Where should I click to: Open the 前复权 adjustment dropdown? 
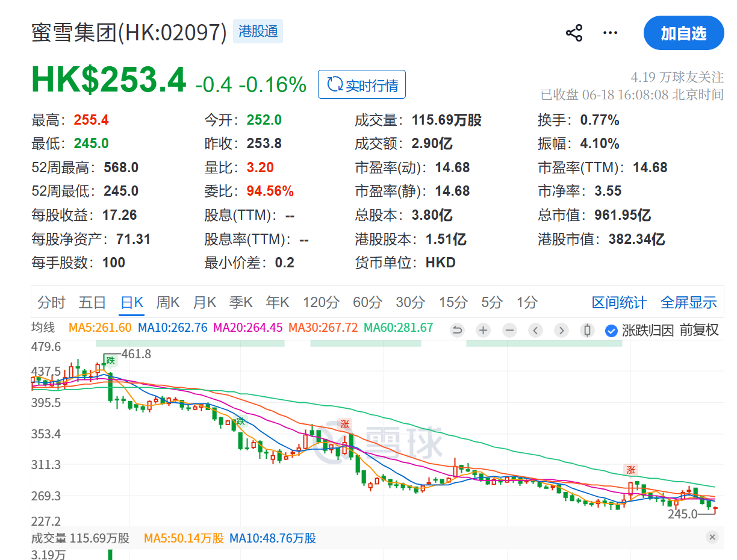(x=699, y=330)
